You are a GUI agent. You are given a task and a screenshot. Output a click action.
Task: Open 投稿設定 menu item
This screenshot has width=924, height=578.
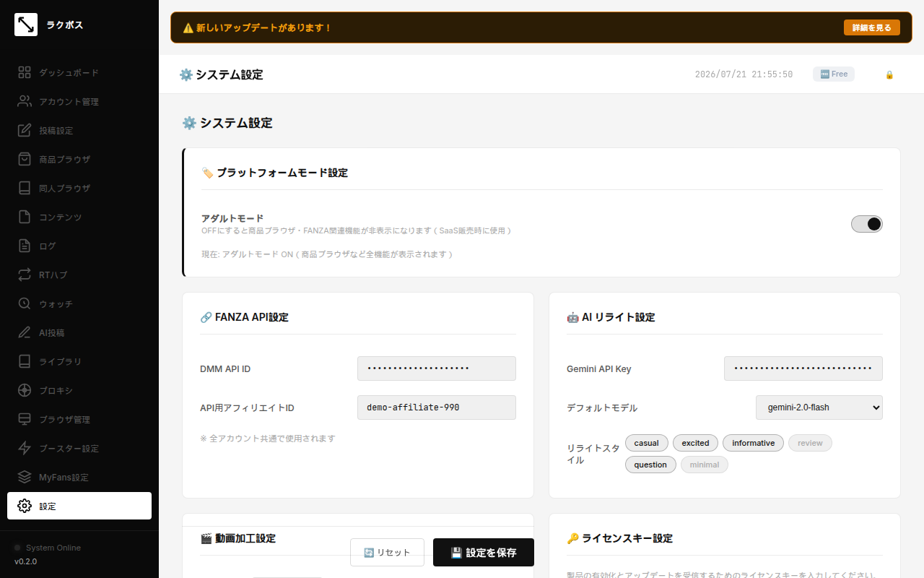(79, 130)
